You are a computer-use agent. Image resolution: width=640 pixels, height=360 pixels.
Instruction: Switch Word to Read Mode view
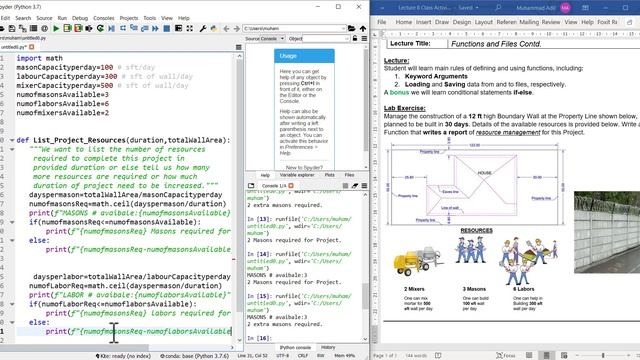tap(529, 355)
